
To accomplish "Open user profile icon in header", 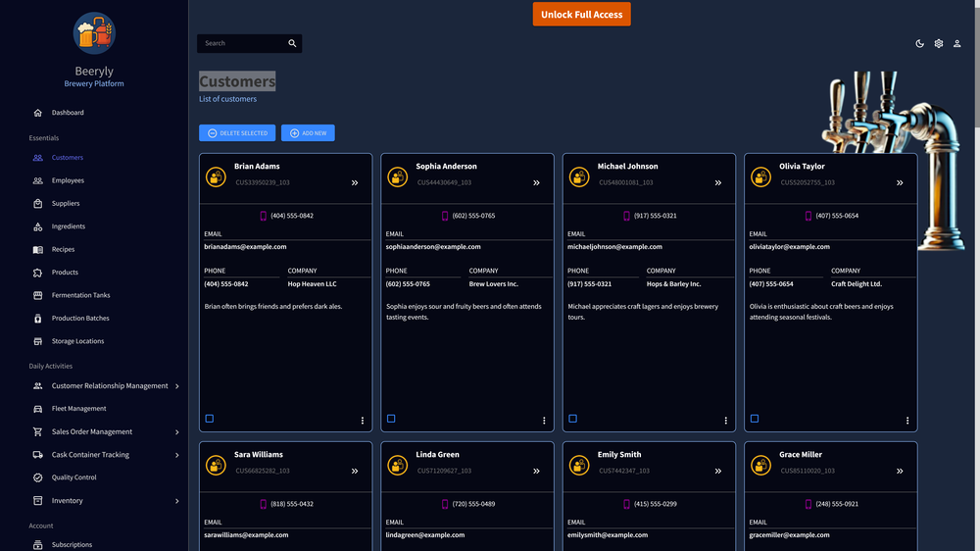I will pos(956,44).
